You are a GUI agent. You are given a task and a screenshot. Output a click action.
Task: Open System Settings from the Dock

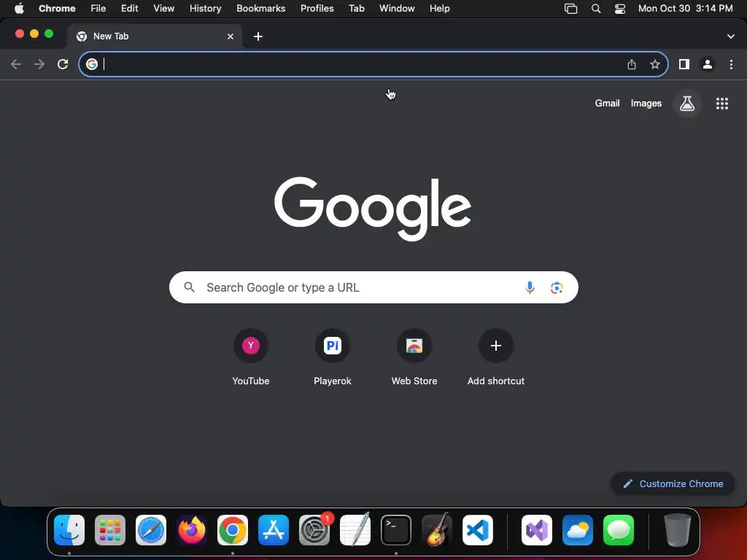(x=314, y=530)
